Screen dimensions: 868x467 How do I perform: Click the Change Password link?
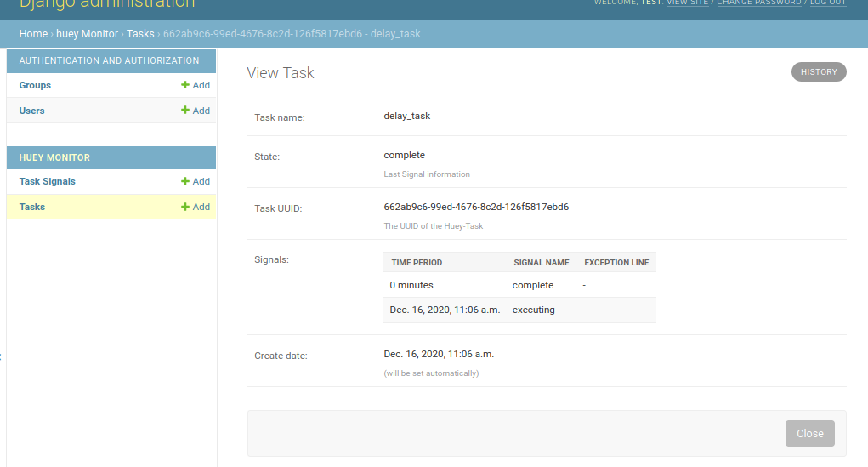759,3
